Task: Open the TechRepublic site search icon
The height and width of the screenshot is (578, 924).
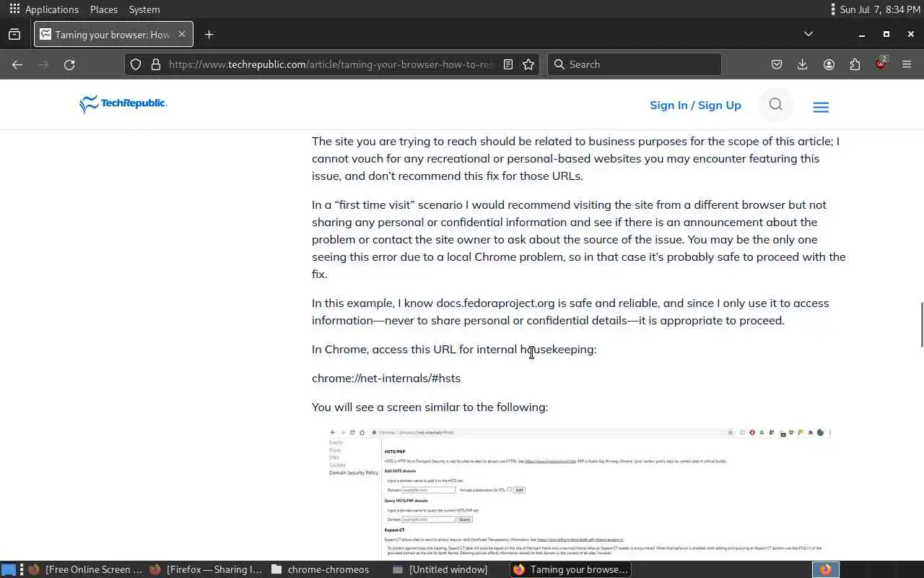Action: 776,105
